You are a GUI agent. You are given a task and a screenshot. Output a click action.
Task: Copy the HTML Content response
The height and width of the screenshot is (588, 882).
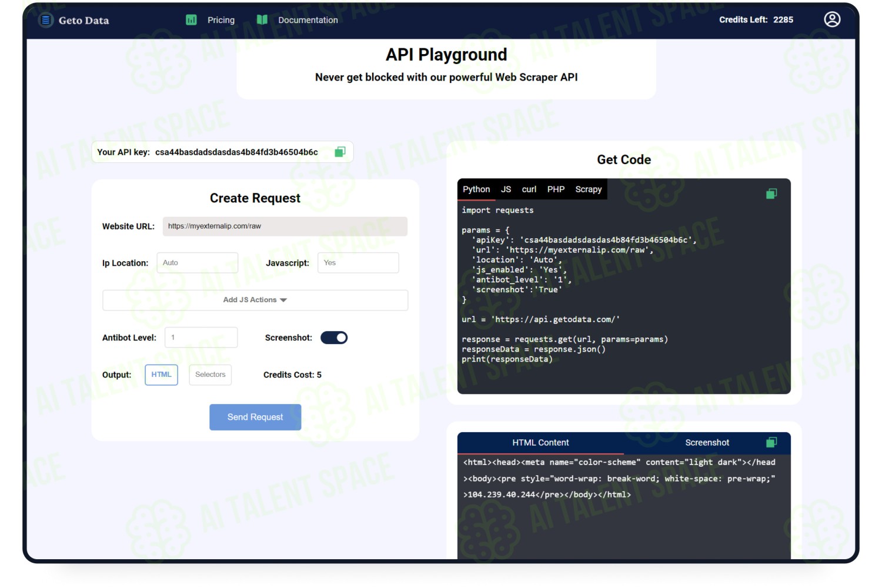click(x=771, y=442)
